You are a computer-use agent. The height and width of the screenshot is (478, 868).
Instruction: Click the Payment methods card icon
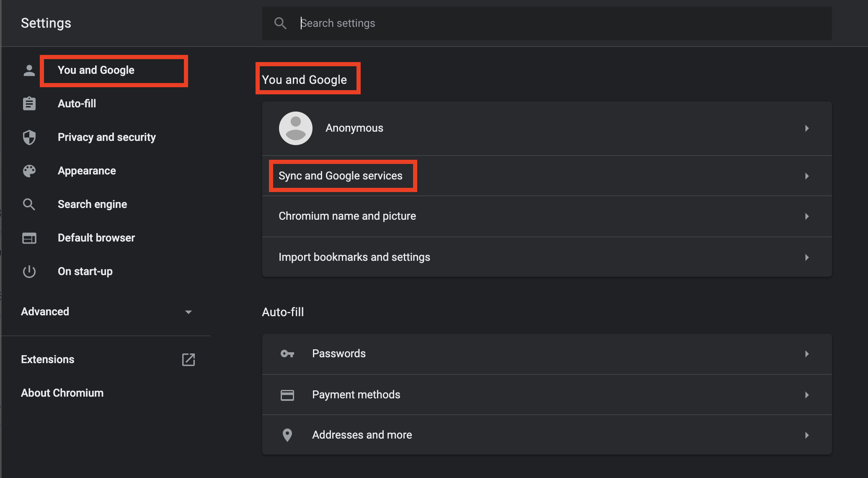point(287,395)
